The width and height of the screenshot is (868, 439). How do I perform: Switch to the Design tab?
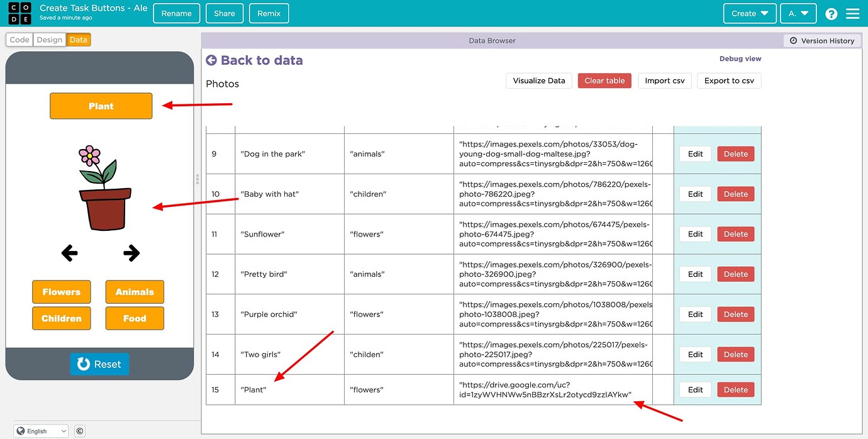(49, 39)
